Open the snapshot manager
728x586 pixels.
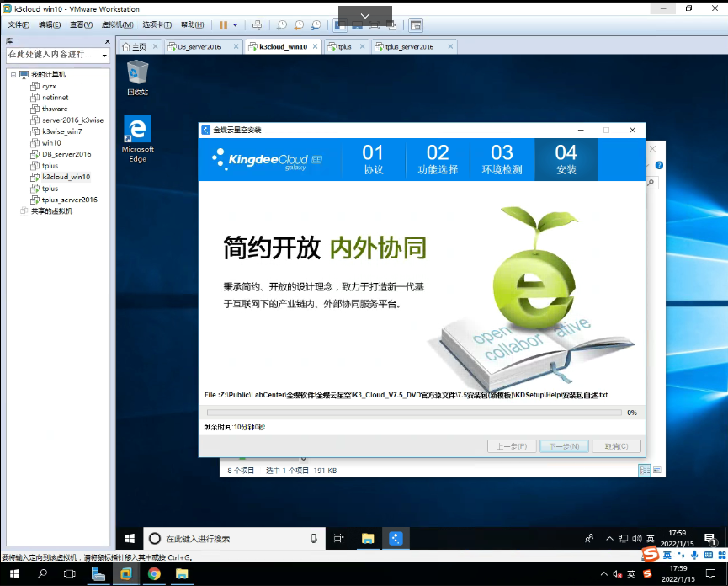click(316, 25)
